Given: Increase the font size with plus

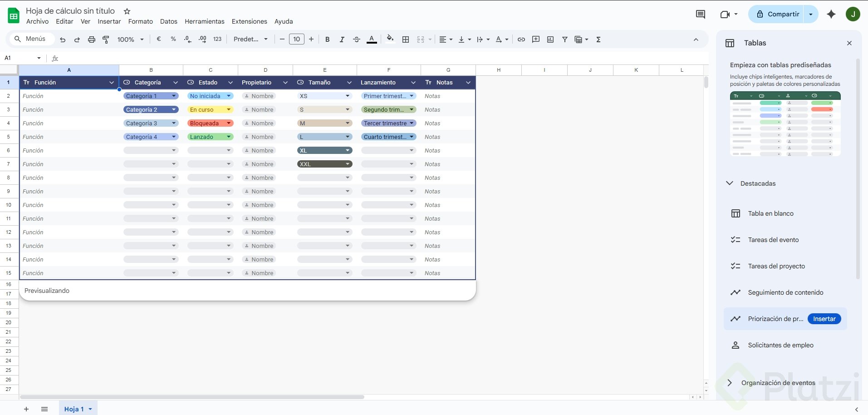Looking at the screenshot, I should (x=311, y=40).
